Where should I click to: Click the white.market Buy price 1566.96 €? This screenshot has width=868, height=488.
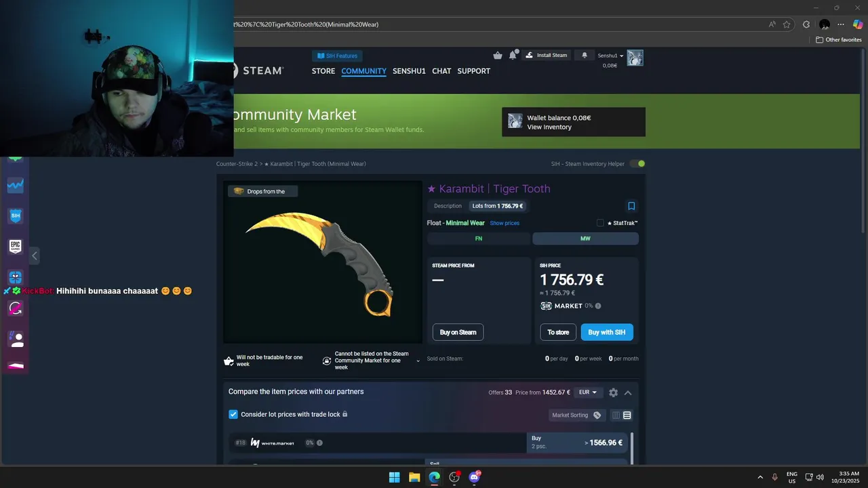577,443
